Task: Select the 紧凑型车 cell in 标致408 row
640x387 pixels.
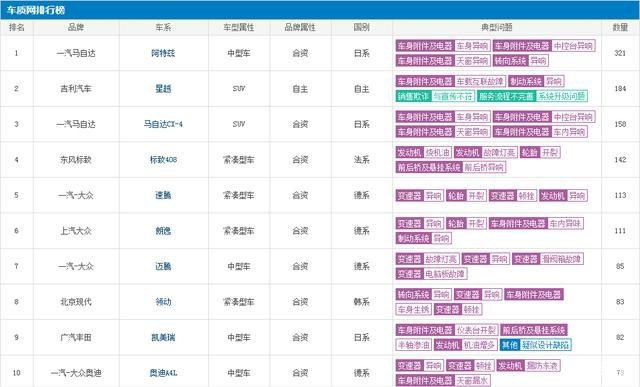Action: pos(239,160)
